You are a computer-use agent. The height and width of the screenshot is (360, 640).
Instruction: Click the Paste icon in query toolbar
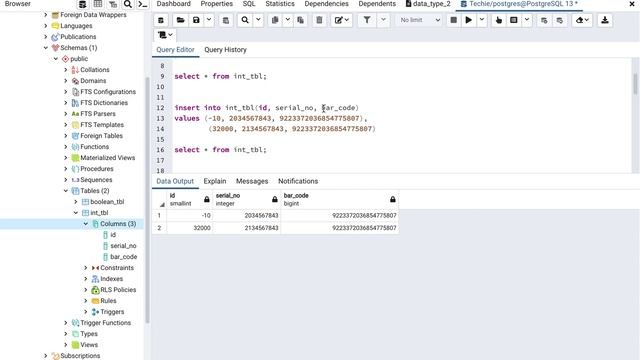click(300, 20)
